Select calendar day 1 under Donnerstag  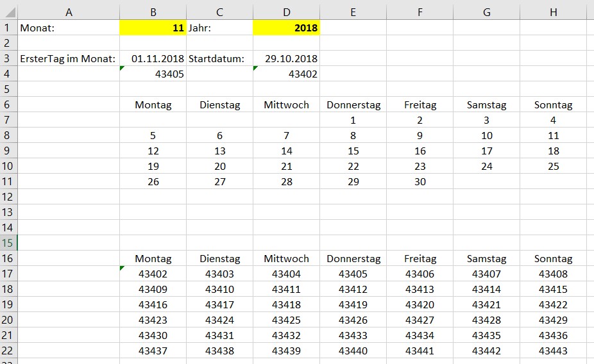353,120
